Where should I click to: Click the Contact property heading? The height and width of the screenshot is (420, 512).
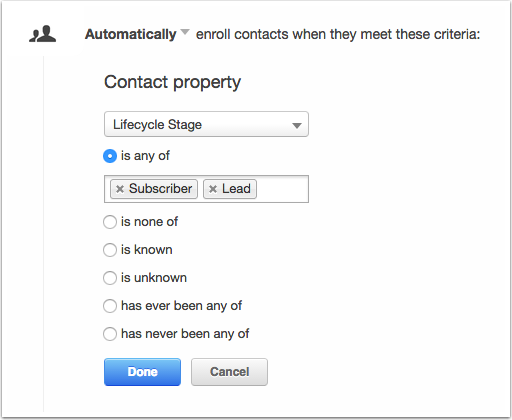point(172,82)
